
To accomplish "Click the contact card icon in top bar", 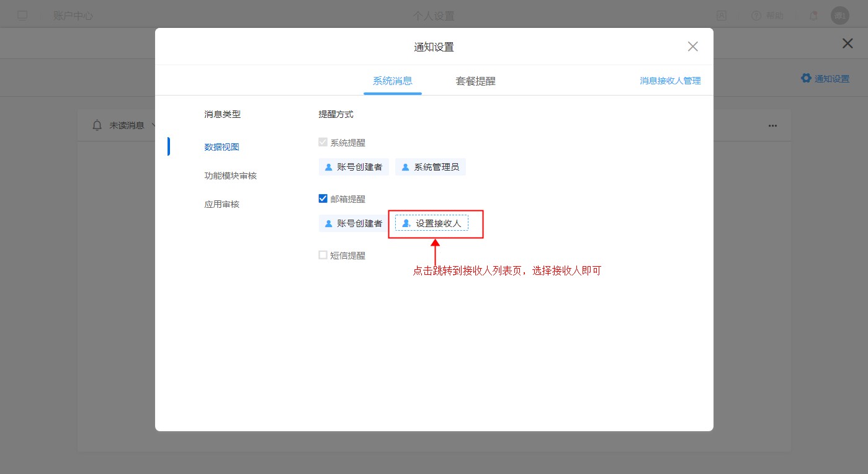I will point(722,16).
